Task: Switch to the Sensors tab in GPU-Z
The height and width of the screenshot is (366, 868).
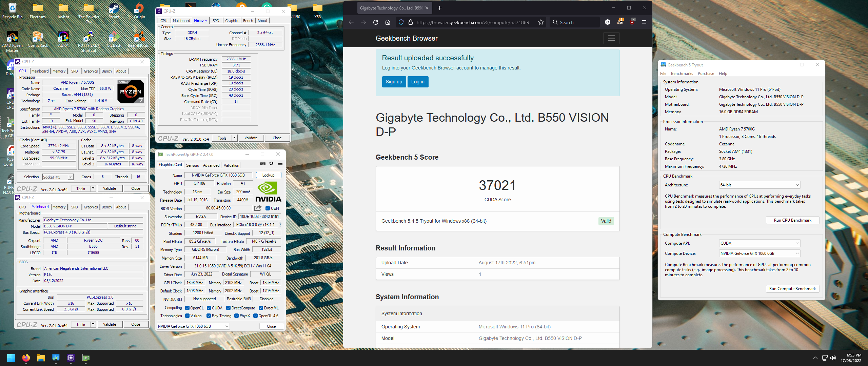Action: point(192,165)
